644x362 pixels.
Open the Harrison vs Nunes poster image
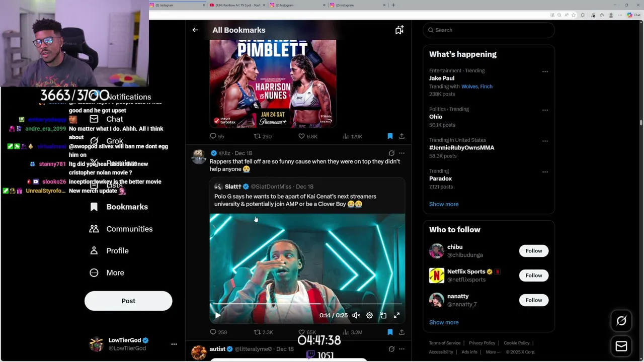[273, 84]
